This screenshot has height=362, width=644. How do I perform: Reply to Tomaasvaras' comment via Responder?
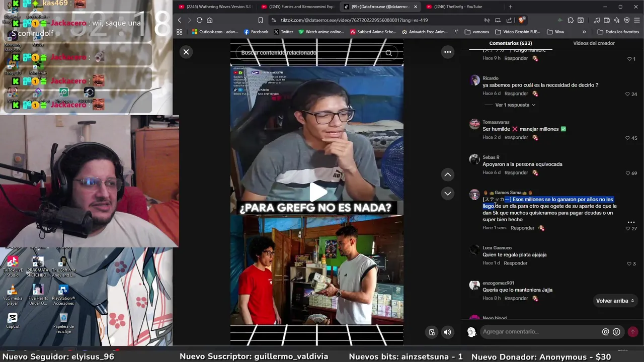tap(516, 137)
